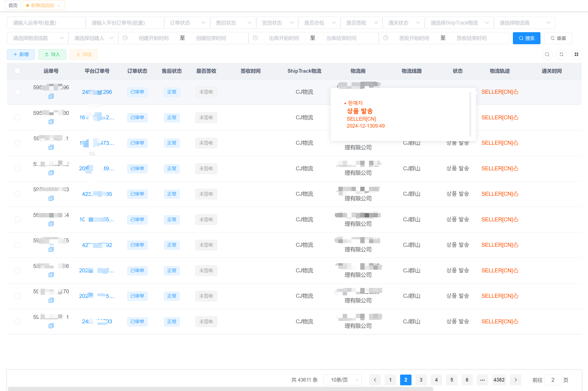588x391 pixels.
Task: Click the round search toggle icon above the table
Action: pos(547,54)
